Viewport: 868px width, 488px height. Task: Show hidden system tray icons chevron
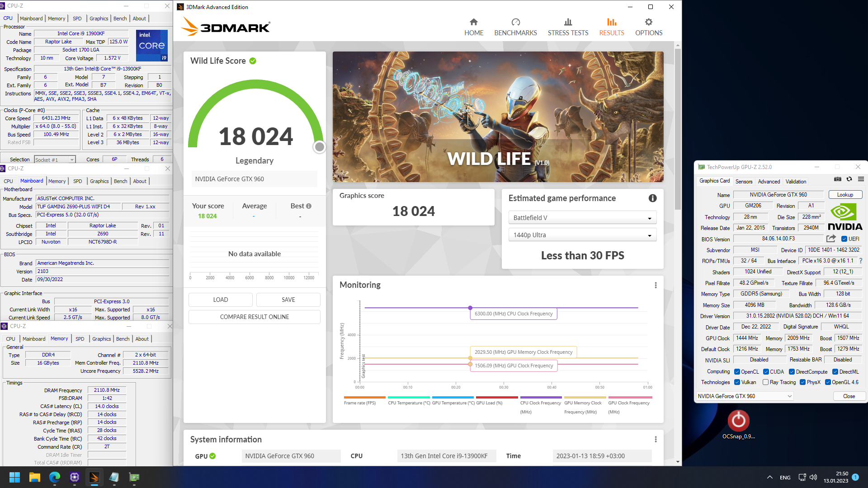tap(769, 477)
